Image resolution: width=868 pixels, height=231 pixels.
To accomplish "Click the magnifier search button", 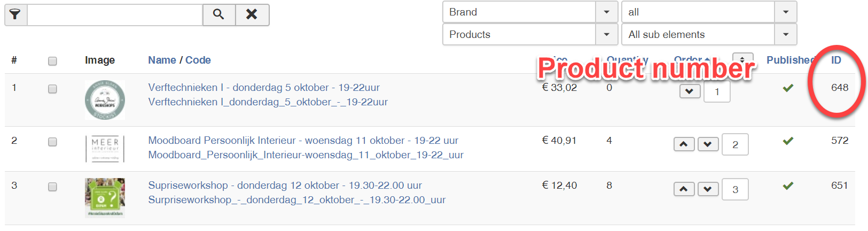I will point(218,14).
